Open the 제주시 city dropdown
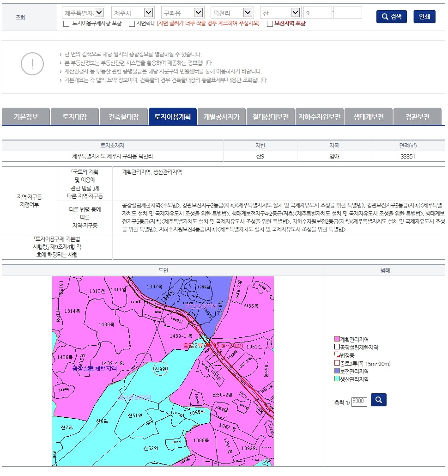Screen dimensions: 448x476 pos(133,13)
